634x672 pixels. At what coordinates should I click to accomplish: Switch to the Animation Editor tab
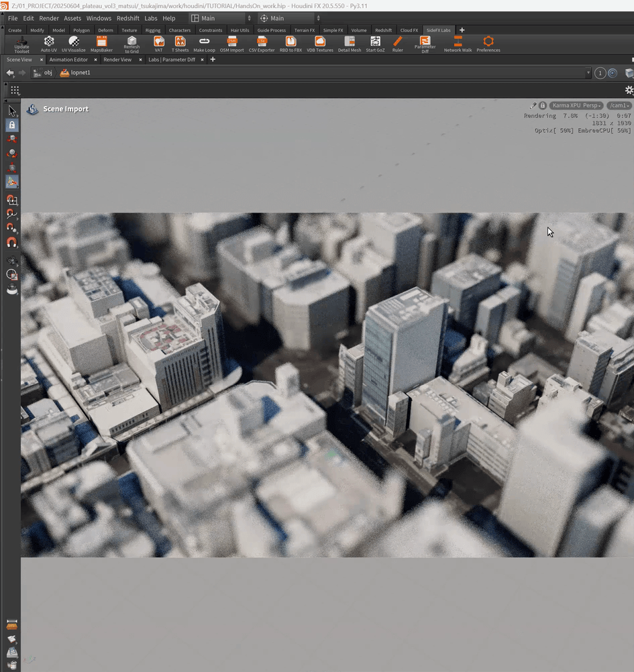click(68, 60)
